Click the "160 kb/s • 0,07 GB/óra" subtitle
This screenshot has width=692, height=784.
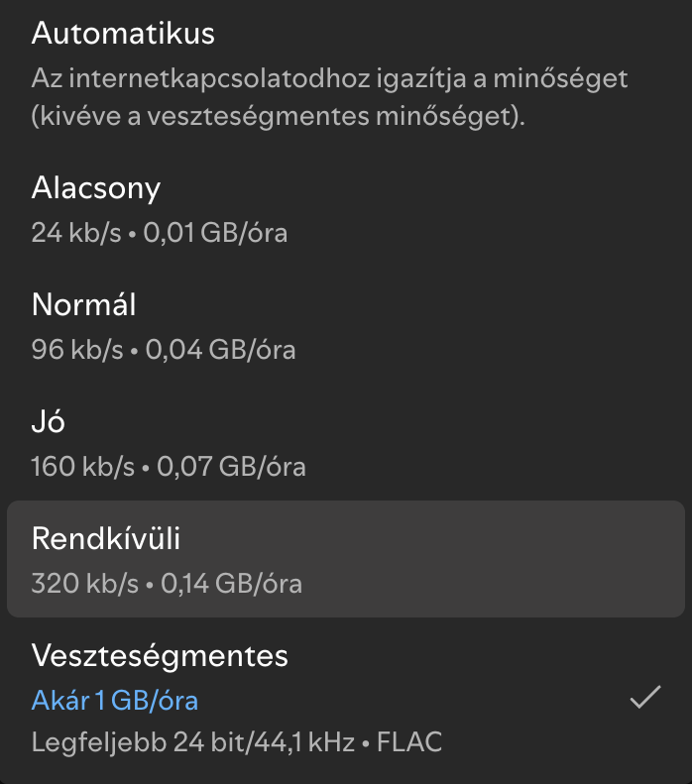pyautogui.click(x=169, y=466)
